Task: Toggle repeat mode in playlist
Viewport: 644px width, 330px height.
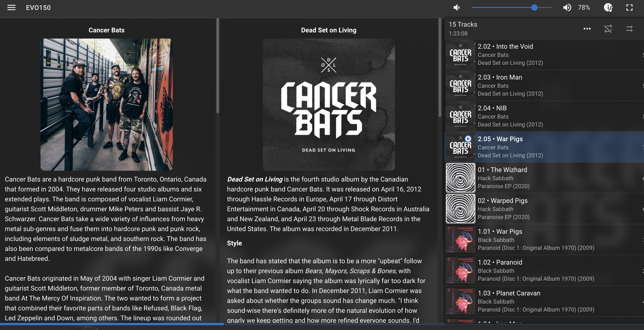Action: [629, 29]
